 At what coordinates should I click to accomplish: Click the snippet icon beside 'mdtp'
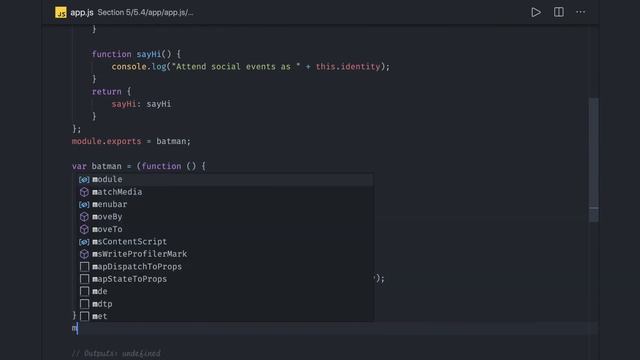coord(84,304)
